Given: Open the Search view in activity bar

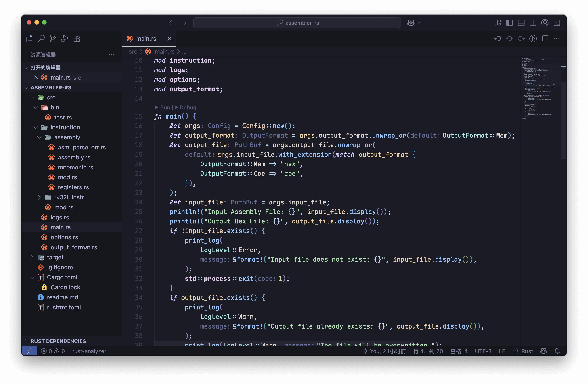Looking at the screenshot, I should click(x=41, y=38).
